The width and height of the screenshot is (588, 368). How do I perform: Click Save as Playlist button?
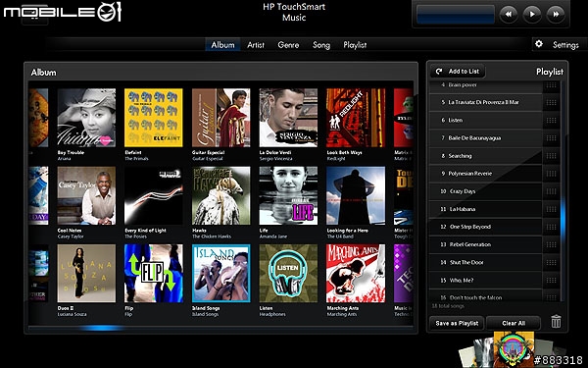click(x=457, y=323)
